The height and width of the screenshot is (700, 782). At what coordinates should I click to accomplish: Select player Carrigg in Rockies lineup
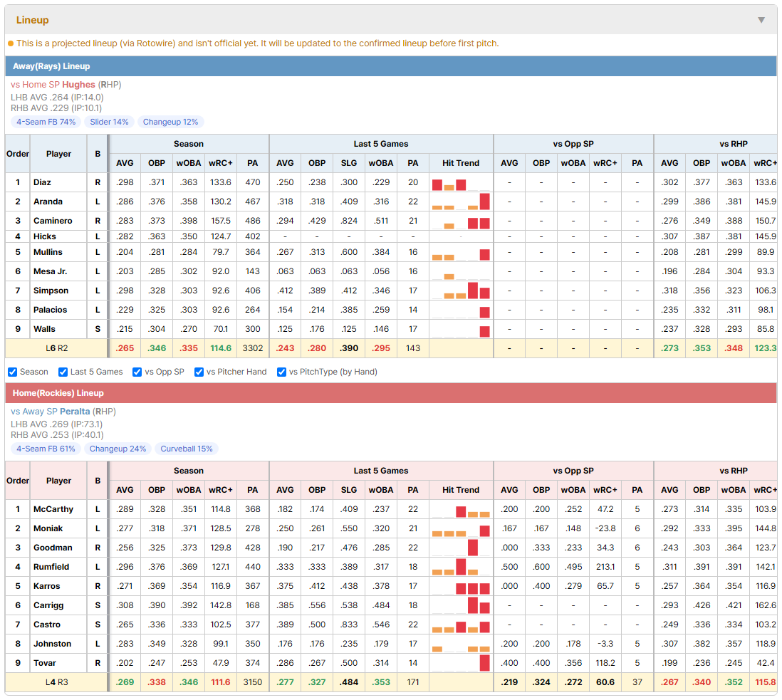[x=48, y=606]
